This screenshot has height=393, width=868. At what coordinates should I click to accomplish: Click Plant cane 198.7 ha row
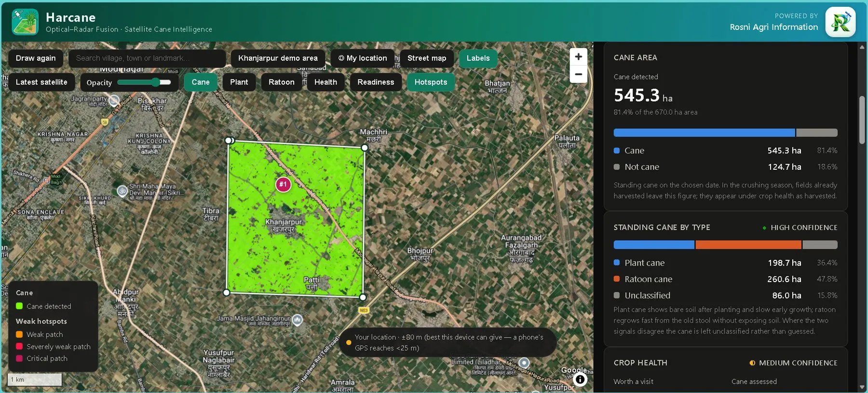(x=725, y=263)
